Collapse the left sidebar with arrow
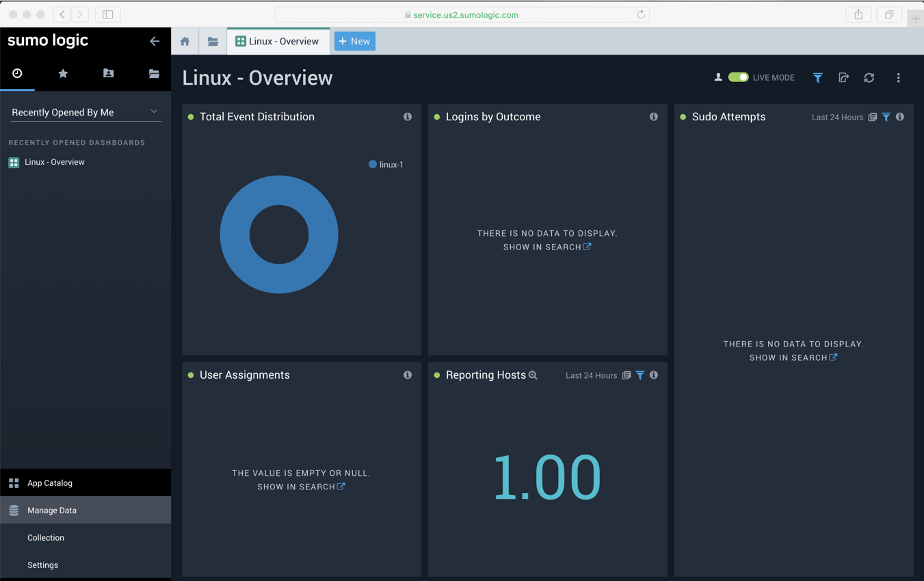 [x=155, y=41]
